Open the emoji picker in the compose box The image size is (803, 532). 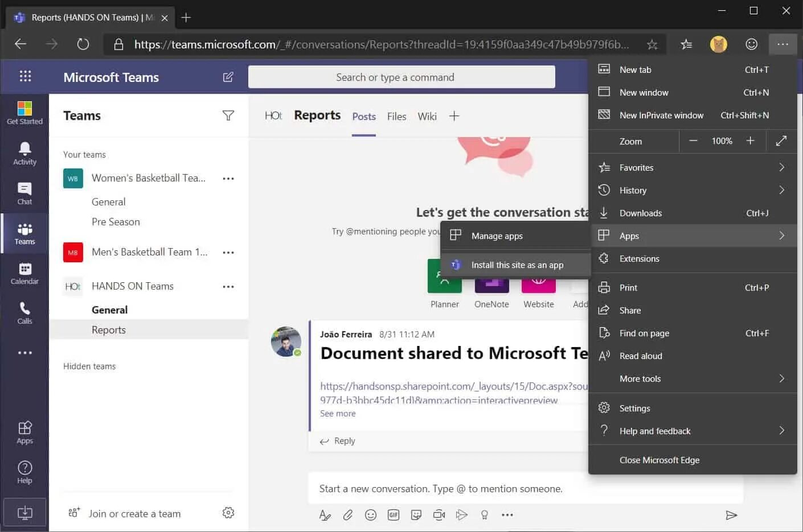click(371, 515)
